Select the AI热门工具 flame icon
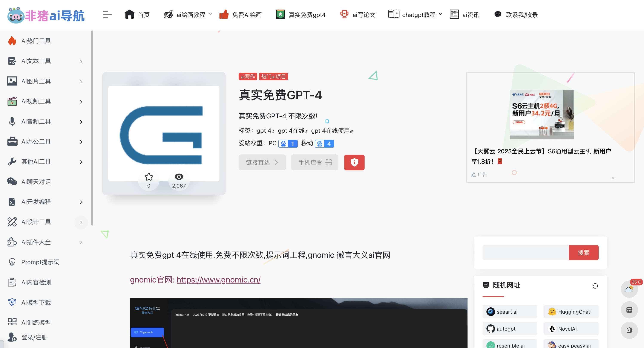Viewport: 644px width, 348px height. [x=12, y=41]
